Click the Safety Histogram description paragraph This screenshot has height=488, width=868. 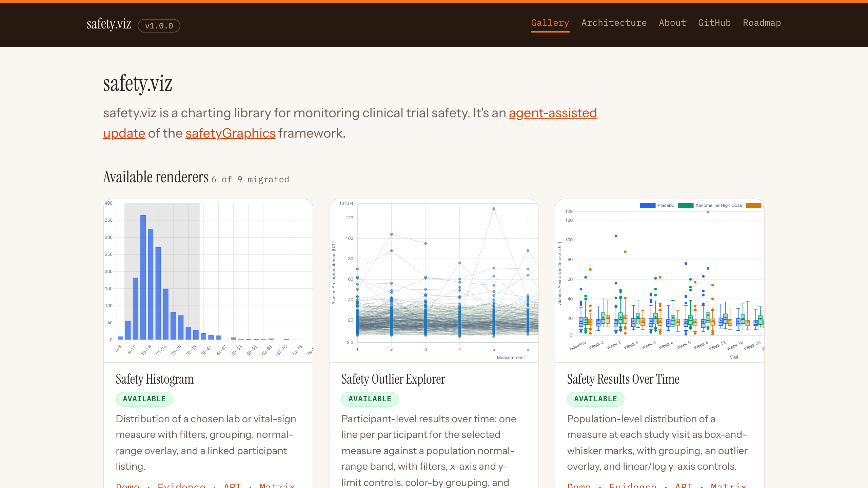tap(206, 443)
